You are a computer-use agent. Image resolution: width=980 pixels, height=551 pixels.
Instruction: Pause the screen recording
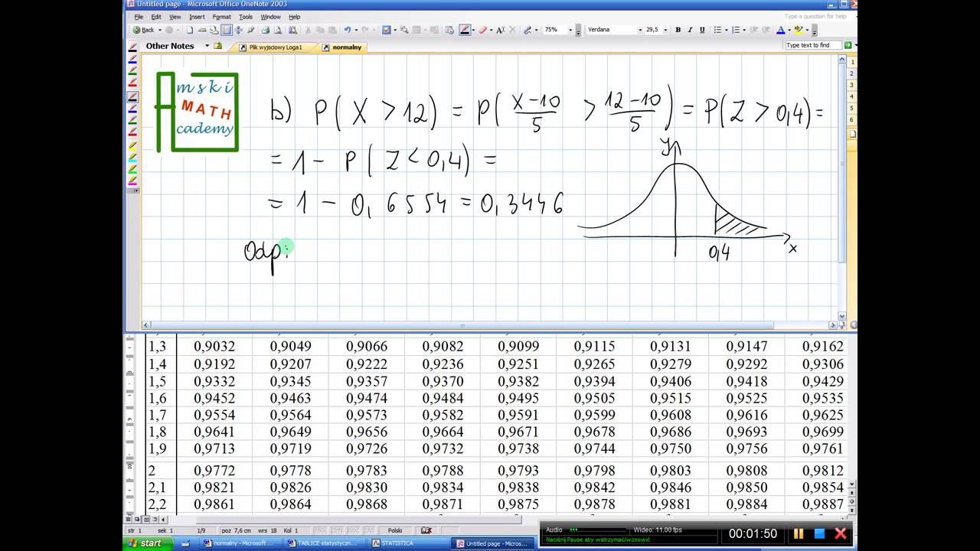coord(799,533)
